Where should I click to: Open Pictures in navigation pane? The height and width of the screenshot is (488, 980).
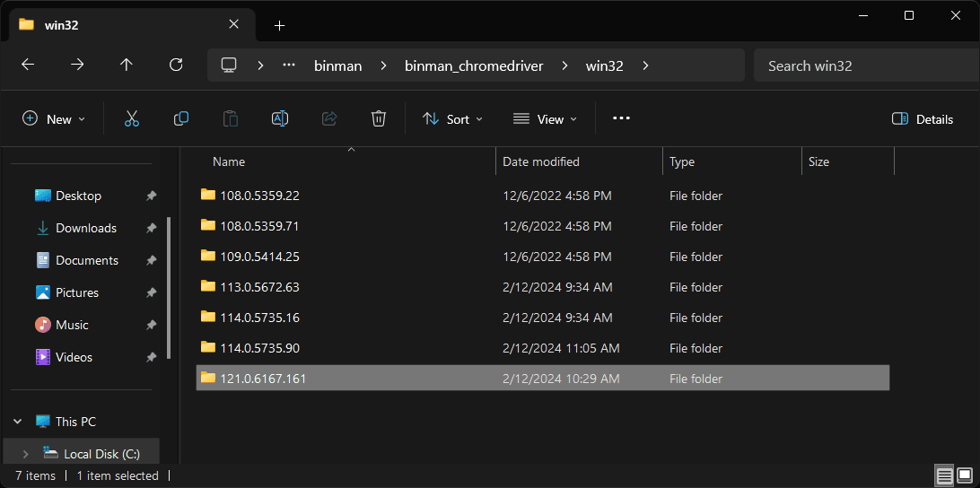click(77, 292)
